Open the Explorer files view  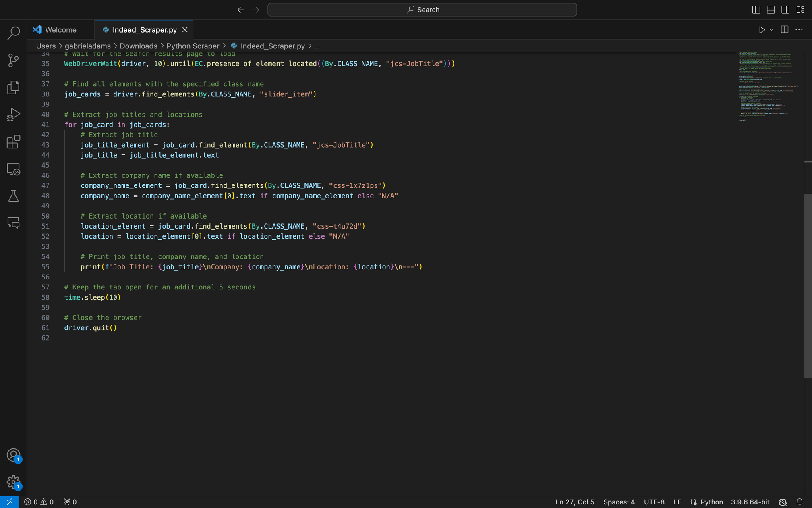coord(13,87)
